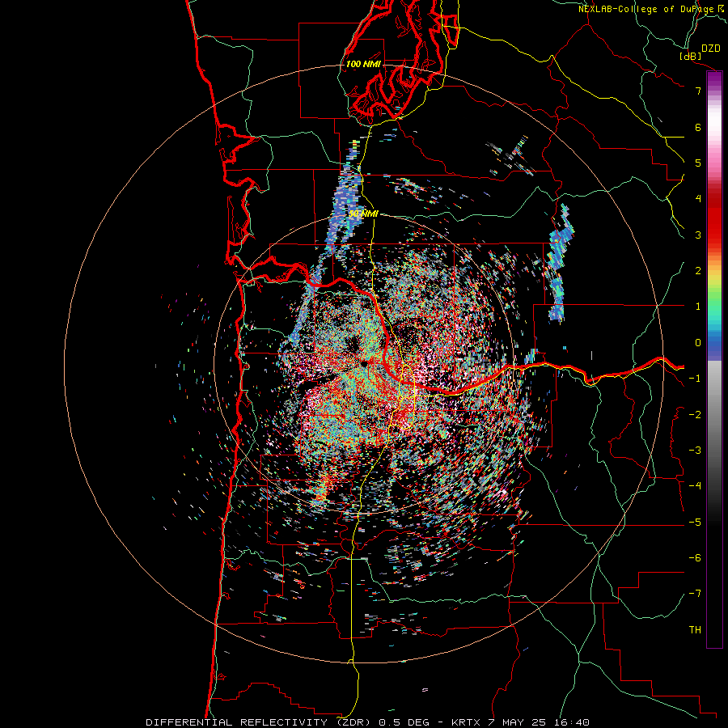Click the "16:40" timestamp in the caption

click(x=570, y=722)
